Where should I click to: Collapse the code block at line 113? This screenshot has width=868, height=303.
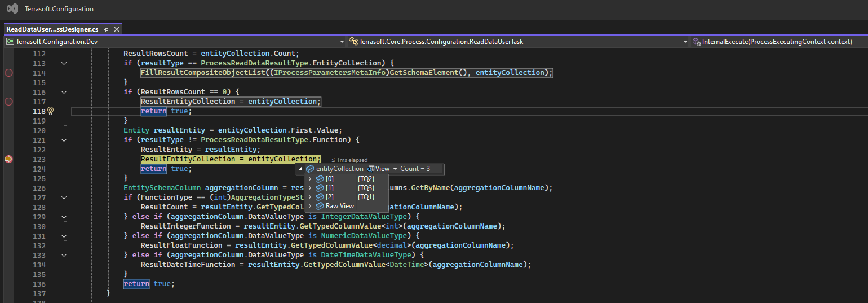(x=64, y=63)
